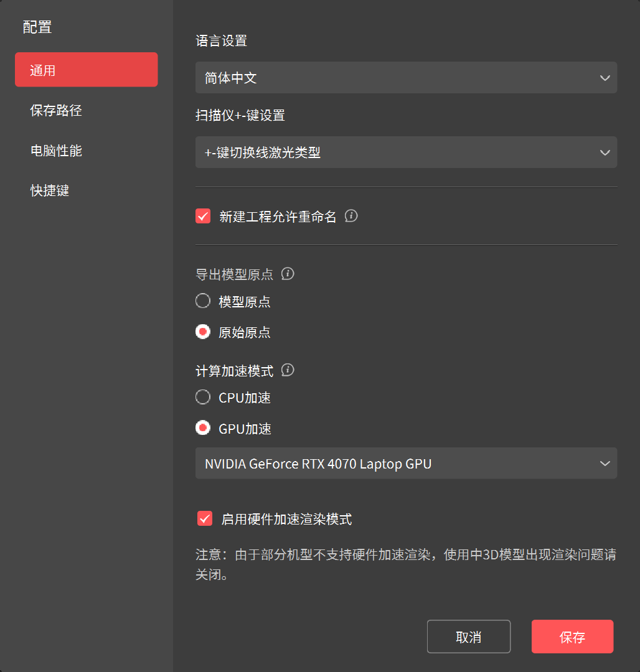Click info icon next to 计算加速模式

(288, 370)
